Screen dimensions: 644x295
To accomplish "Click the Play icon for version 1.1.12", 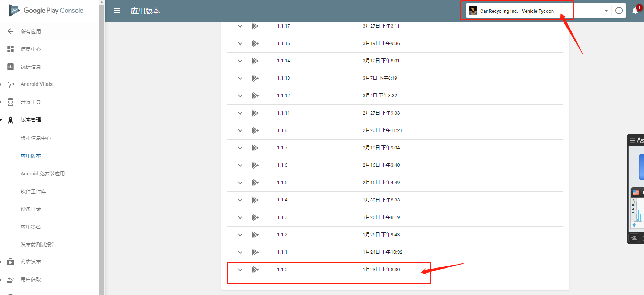I will point(255,96).
